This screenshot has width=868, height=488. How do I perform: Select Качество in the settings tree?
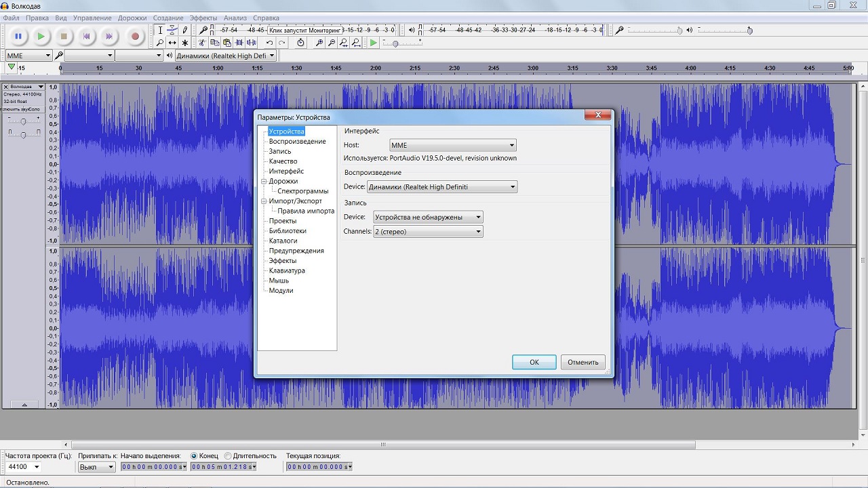point(283,161)
